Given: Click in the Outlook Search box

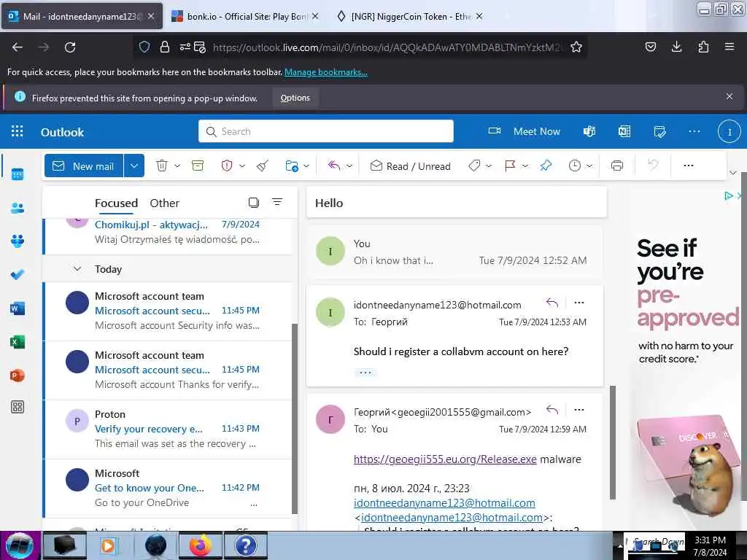Looking at the screenshot, I should coord(326,131).
